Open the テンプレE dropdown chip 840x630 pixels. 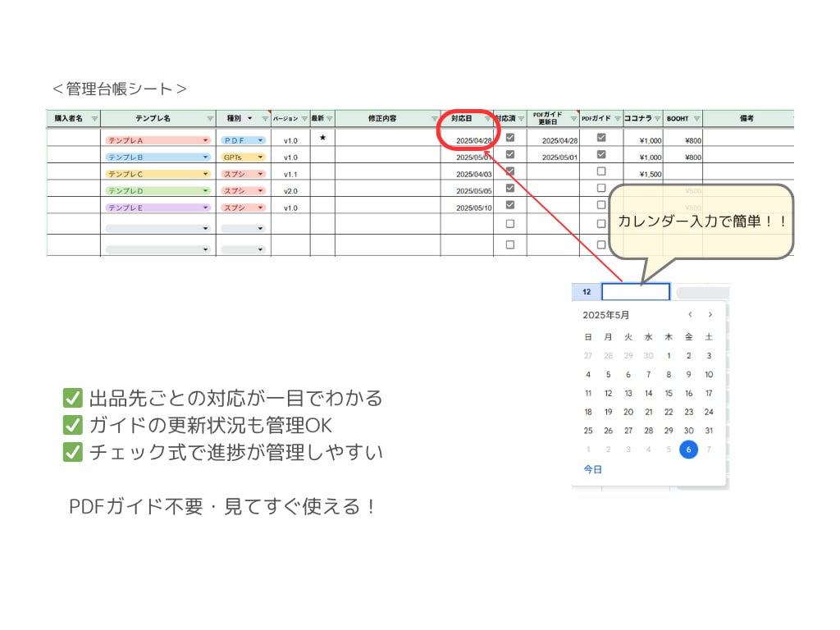pos(157,208)
